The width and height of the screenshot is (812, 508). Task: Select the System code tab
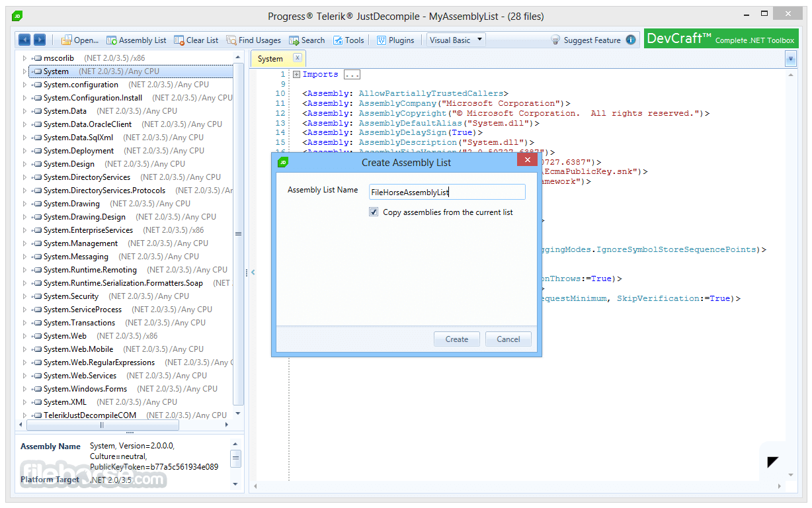coord(270,59)
